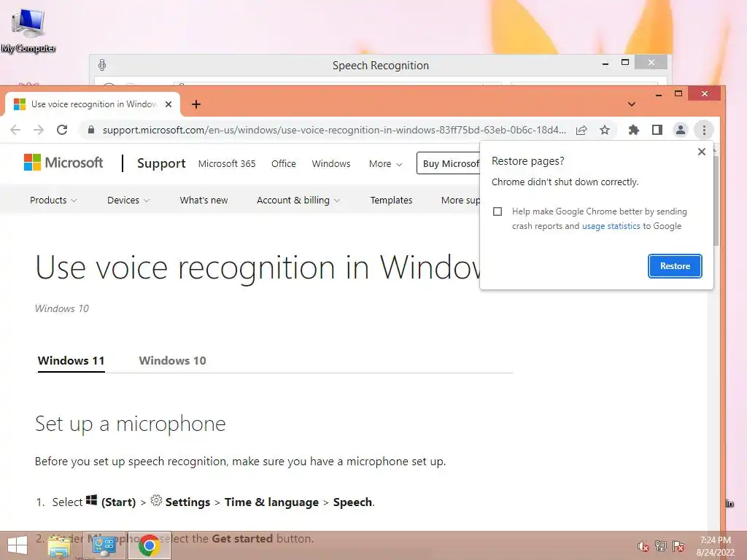Open the Windows Start button
Screen dimensions: 747x560
click(18, 545)
